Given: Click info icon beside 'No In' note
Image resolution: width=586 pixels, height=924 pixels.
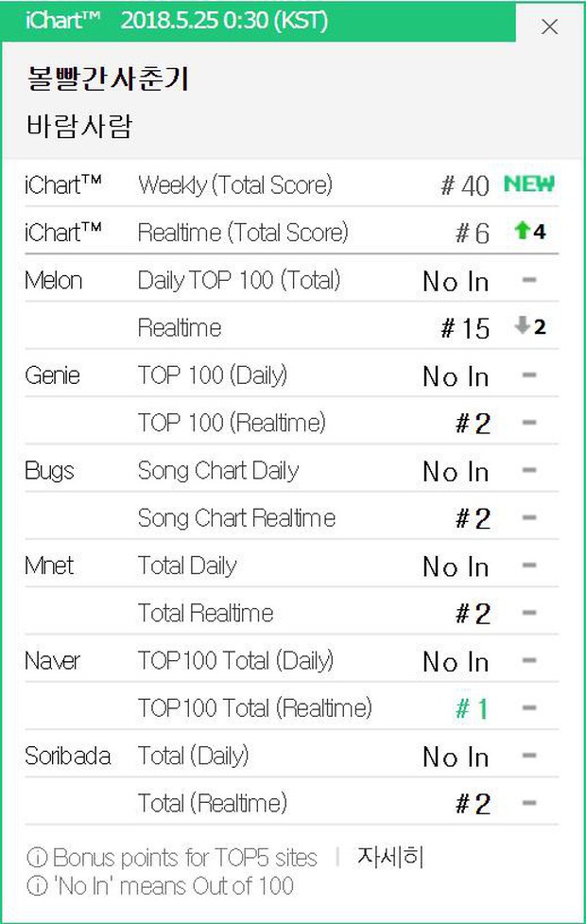Looking at the screenshot, I should [x=37, y=885].
